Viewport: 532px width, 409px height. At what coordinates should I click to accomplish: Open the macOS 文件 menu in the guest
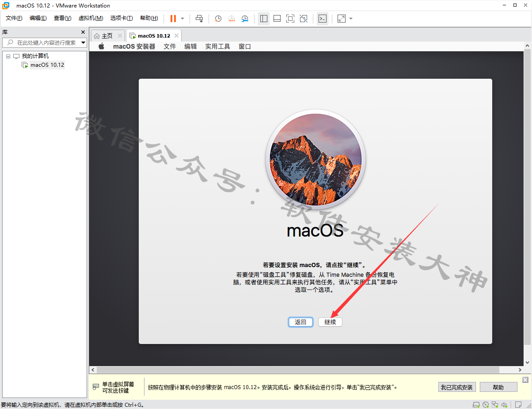coord(170,46)
